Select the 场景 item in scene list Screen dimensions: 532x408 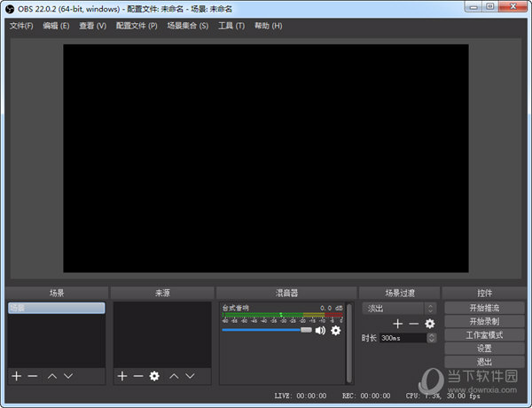(57, 308)
